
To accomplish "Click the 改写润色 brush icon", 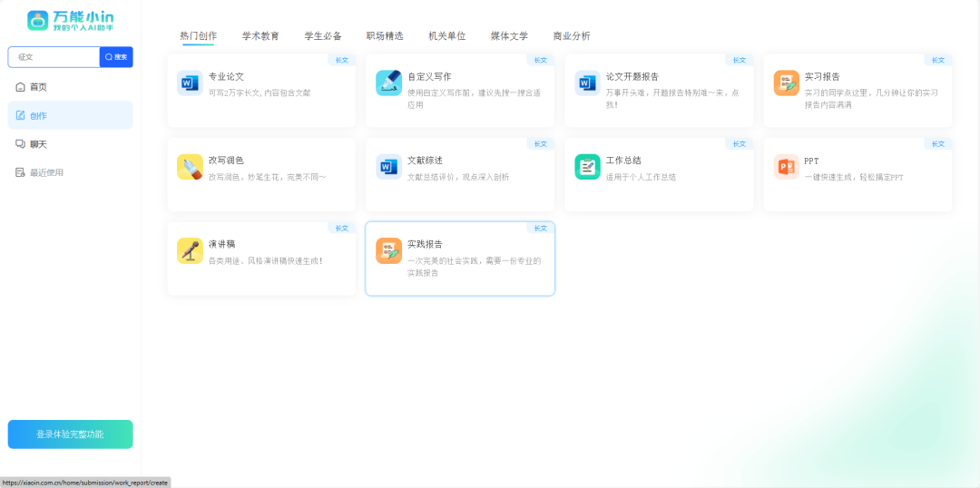I will (190, 167).
